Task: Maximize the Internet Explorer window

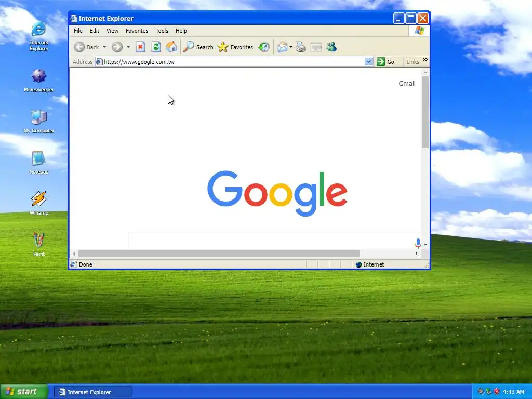Action: click(x=410, y=18)
